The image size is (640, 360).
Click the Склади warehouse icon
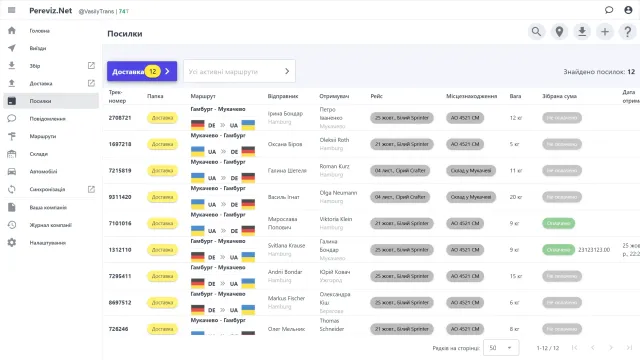(x=12, y=154)
